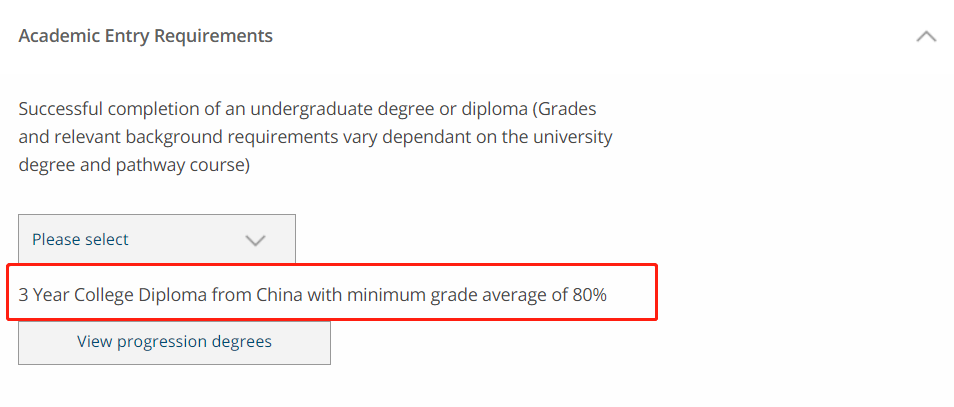Screen dimensions: 954x407
Task: Toggle the Academic Entry Requirements heading
Action: coord(146,36)
